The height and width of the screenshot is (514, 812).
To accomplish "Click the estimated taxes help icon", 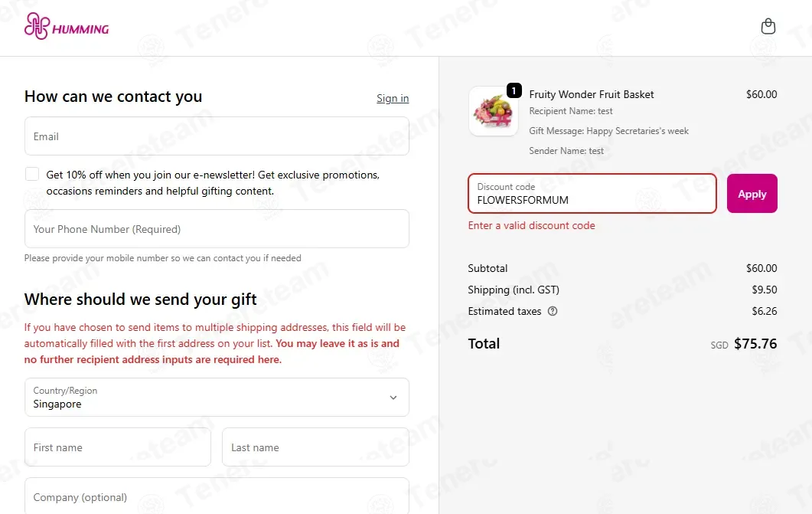I will [x=553, y=312].
